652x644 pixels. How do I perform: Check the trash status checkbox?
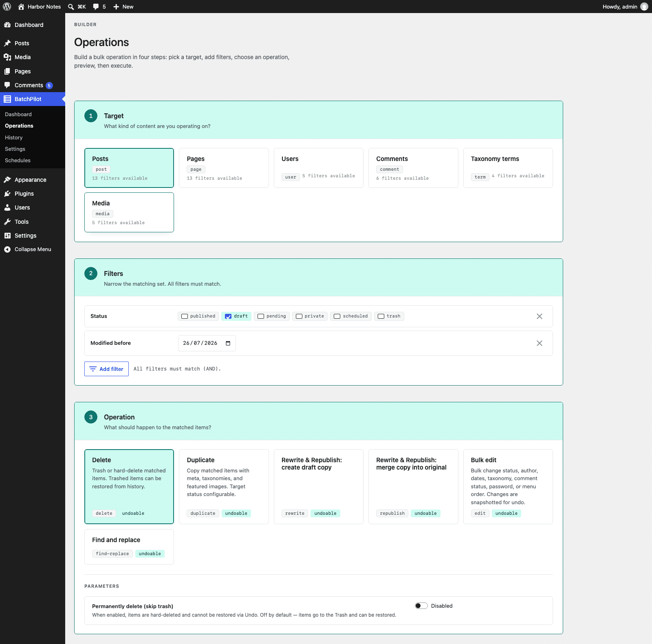click(x=381, y=316)
